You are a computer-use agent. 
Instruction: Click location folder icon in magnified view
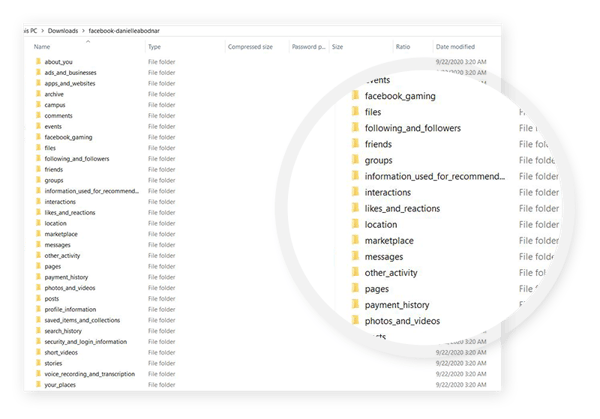pyautogui.click(x=355, y=224)
